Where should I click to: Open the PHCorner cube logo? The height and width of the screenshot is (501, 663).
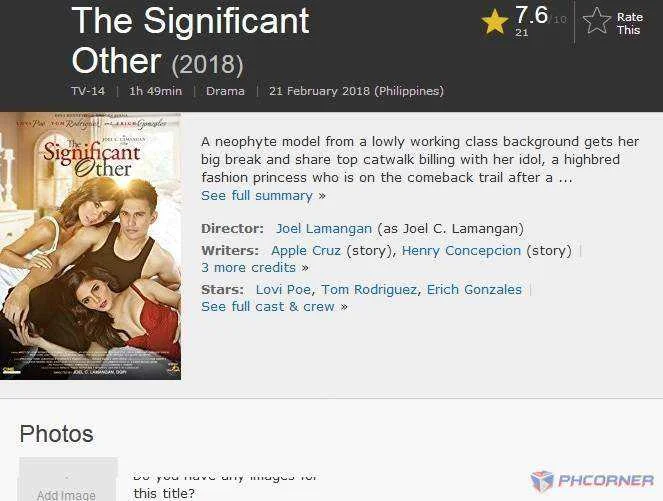click(542, 481)
